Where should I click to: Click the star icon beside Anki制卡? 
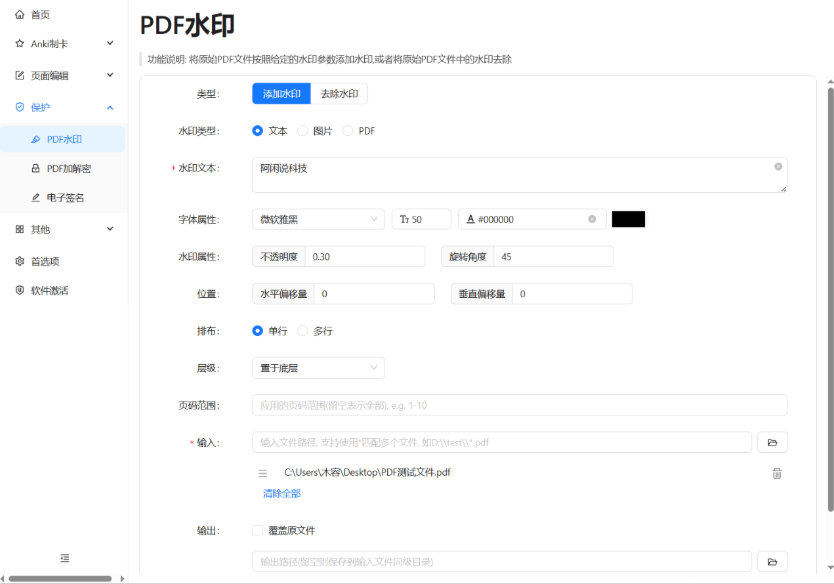tap(20, 44)
